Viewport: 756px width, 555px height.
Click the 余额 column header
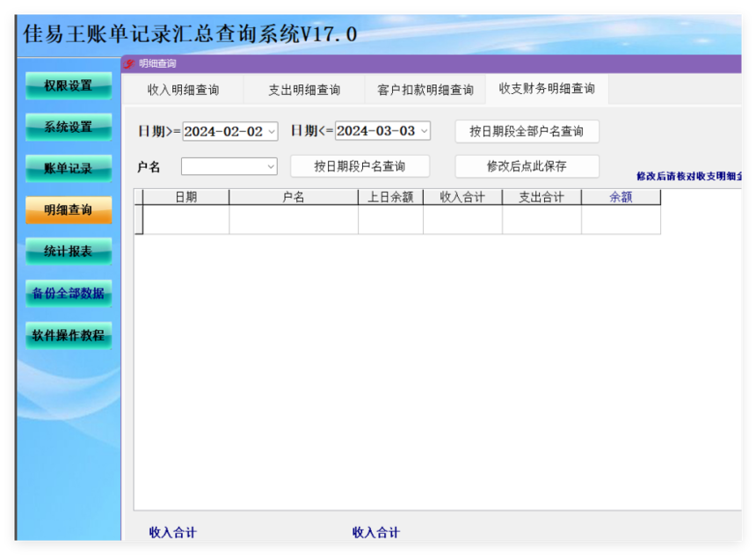click(x=621, y=197)
